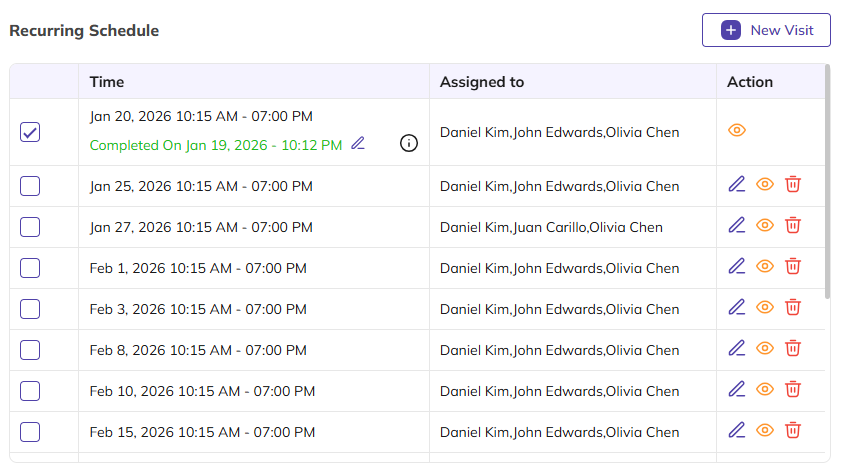Click the Assigned to column header
Image resolution: width=842 pixels, height=470 pixels.
(x=481, y=82)
